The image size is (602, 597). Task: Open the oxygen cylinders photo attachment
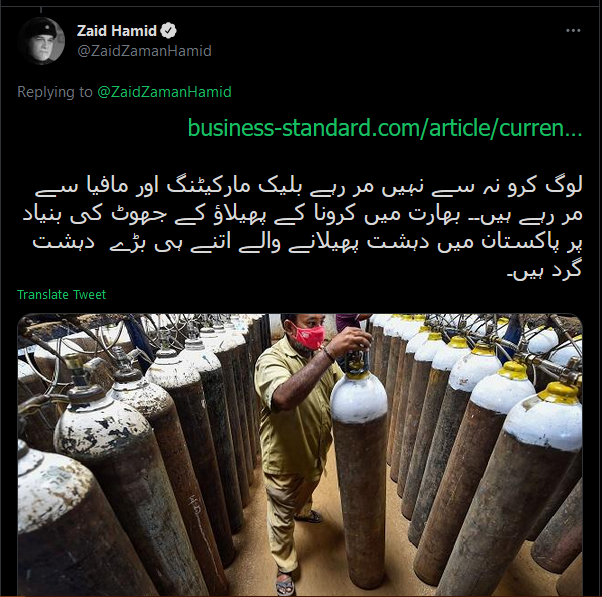[300, 455]
